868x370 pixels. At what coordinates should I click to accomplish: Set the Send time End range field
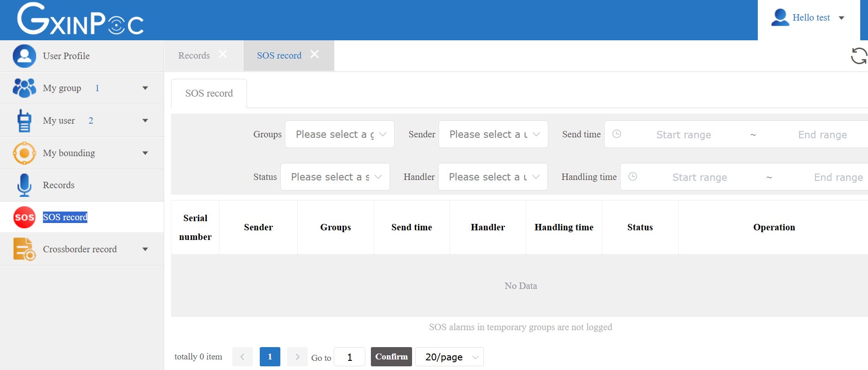[822, 135]
